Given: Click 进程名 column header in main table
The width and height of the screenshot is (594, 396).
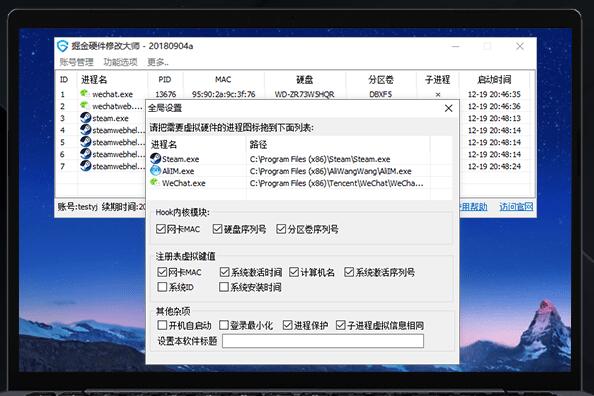Looking at the screenshot, I should [94, 80].
